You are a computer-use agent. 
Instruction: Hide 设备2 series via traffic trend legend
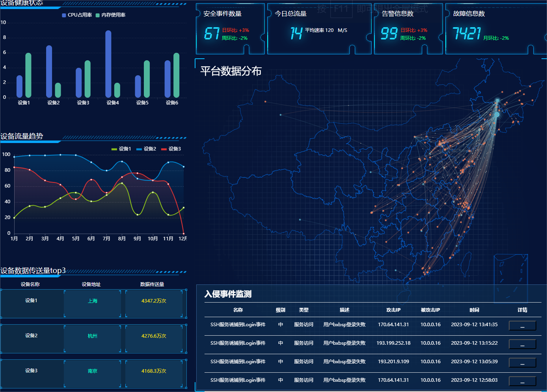(146, 149)
